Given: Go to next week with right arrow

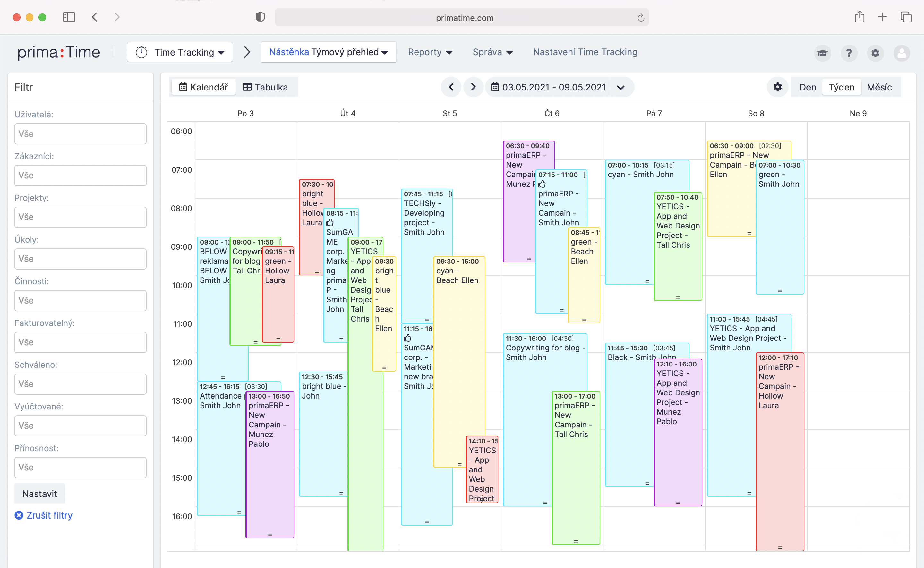Looking at the screenshot, I should click(473, 87).
